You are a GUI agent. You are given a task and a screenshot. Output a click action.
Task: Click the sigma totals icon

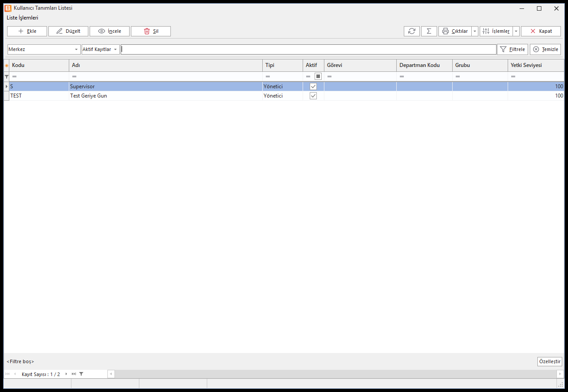[x=429, y=31]
